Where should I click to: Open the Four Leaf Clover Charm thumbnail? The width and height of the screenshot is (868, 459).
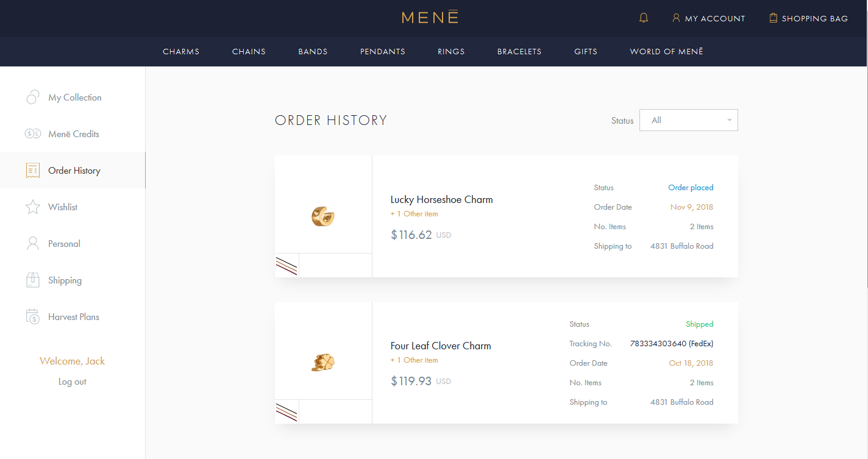pos(323,363)
